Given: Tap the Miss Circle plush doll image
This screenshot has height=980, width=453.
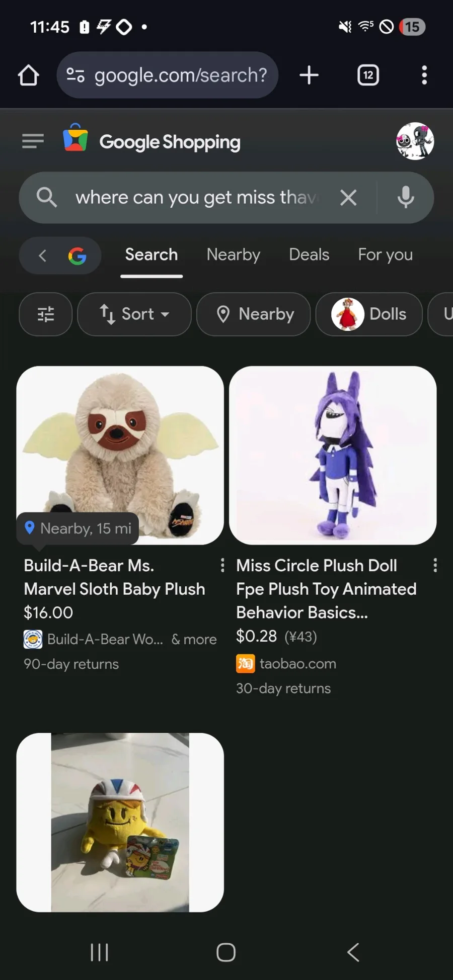Looking at the screenshot, I should tap(333, 455).
